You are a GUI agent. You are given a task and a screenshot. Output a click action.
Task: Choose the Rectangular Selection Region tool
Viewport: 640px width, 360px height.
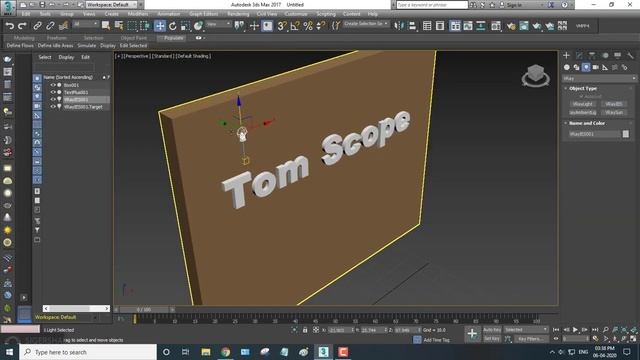tap(132, 26)
